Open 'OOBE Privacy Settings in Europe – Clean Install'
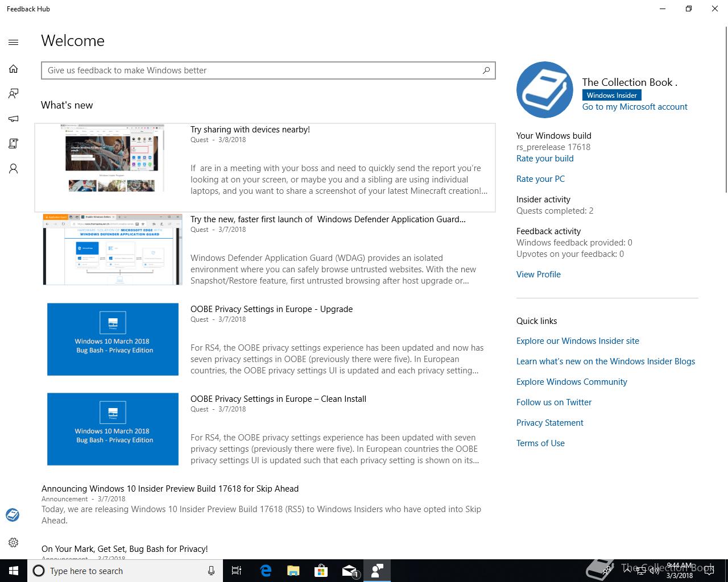Image resolution: width=728 pixels, height=582 pixels. coord(278,399)
